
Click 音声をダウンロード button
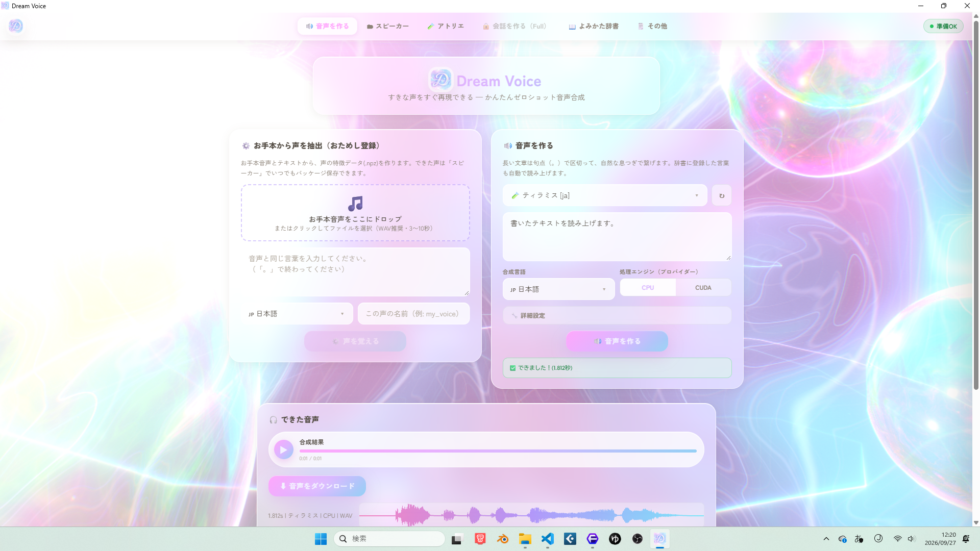[317, 486]
